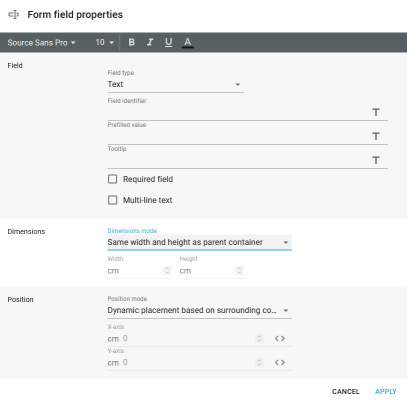This screenshot has height=404, width=407.
Task: Enable the Required field checkbox
Action: coord(113,179)
